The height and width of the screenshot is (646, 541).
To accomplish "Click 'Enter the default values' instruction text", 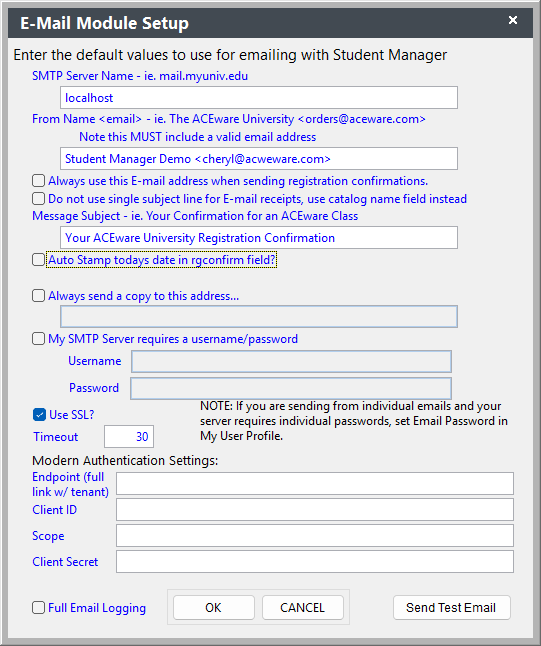I will coord(230,55).
